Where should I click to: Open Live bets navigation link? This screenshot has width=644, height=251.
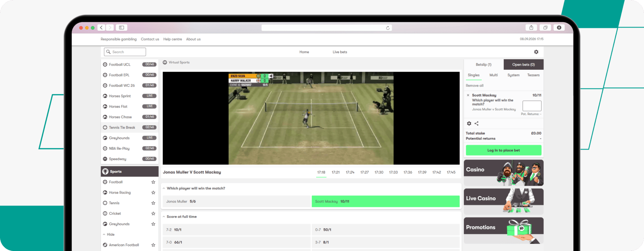point(340,52)
